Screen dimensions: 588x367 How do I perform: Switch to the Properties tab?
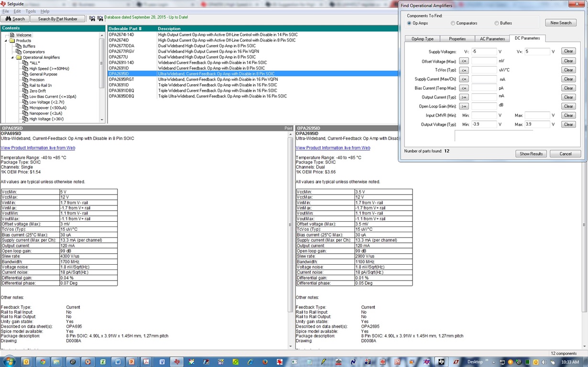(x=457, y=39)
